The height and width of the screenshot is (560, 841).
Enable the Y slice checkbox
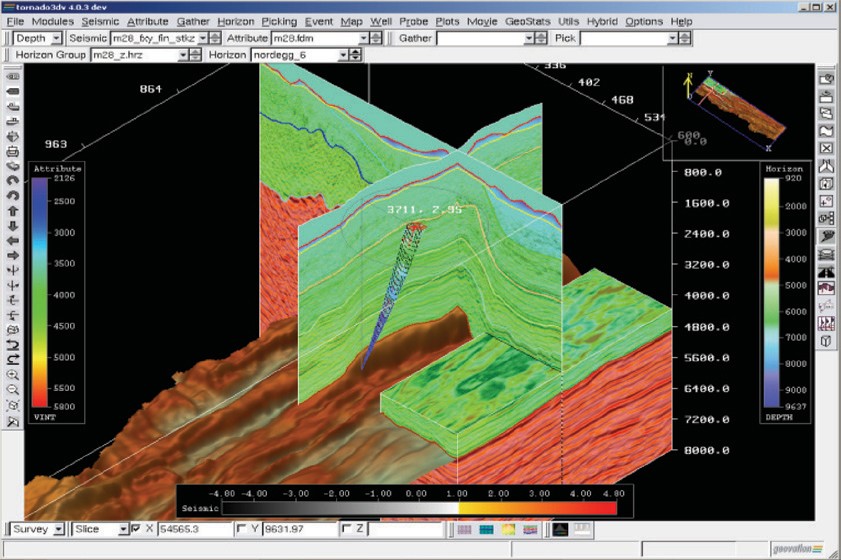pos(241,529)
